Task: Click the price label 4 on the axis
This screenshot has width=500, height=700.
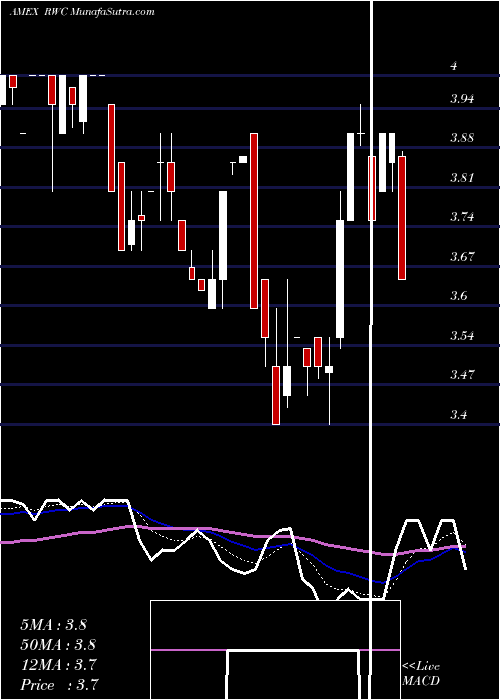Action: point(454,66)
